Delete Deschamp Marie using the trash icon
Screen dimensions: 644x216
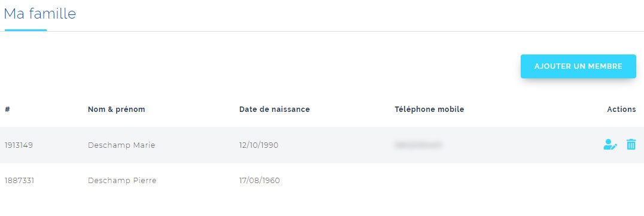[x=631, y=145]
